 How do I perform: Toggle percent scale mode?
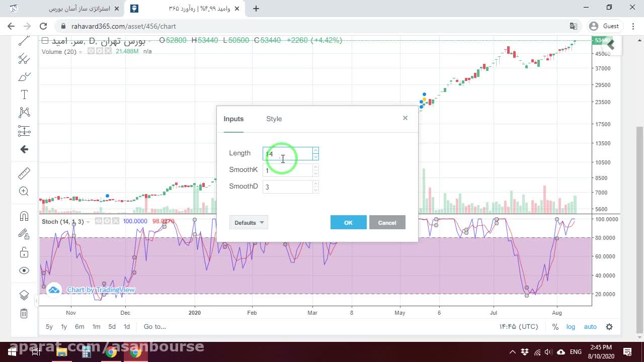click(x=555, y=327)
